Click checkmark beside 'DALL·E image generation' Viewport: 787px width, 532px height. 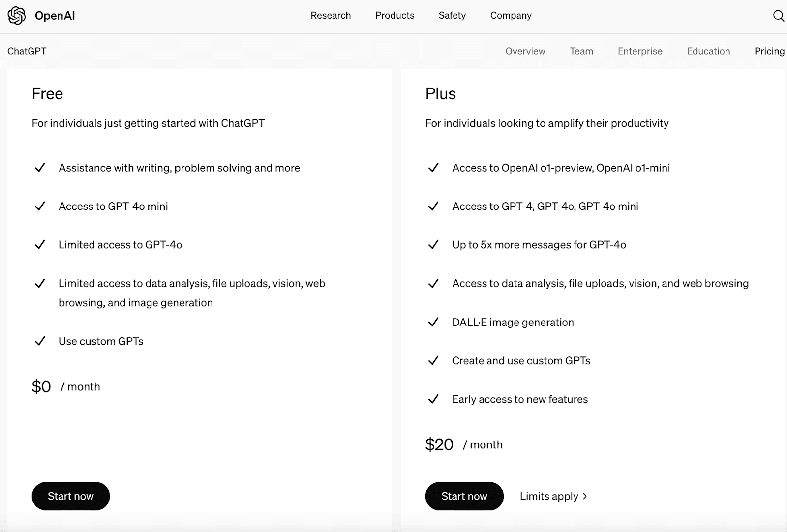(433, 322)
